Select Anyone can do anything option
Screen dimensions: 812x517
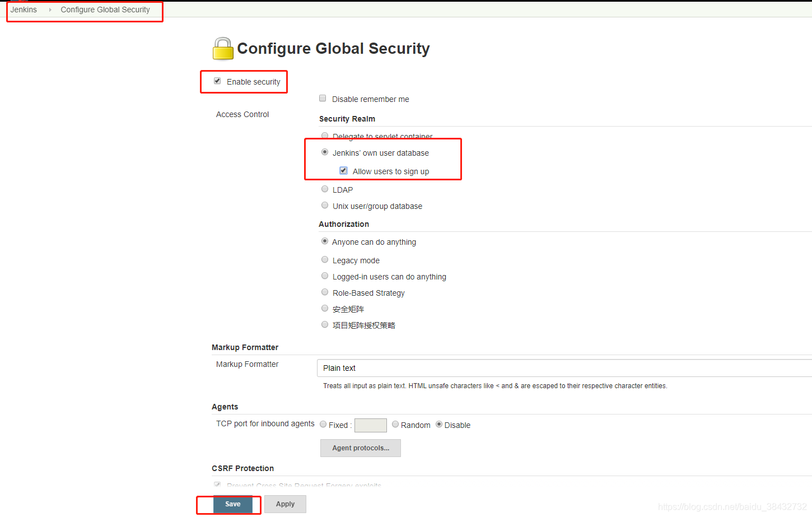(325, 241)
